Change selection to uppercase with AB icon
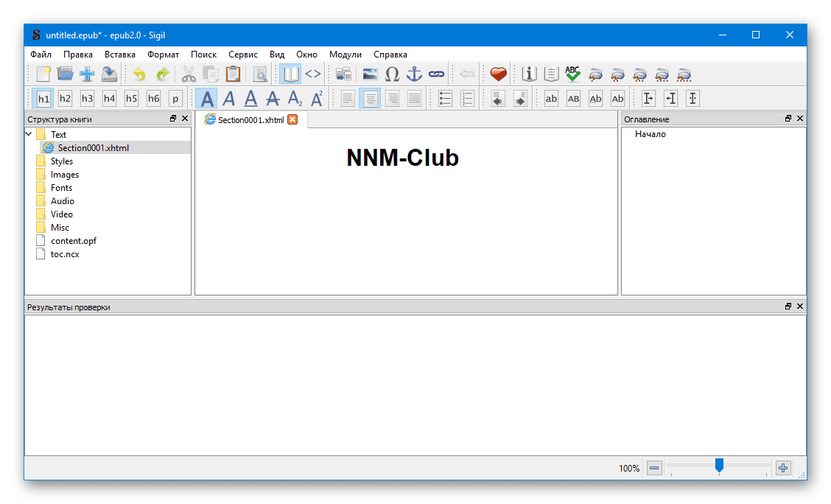Image resolution: width=831 pixels, height=504 pixels. (573, 99)
